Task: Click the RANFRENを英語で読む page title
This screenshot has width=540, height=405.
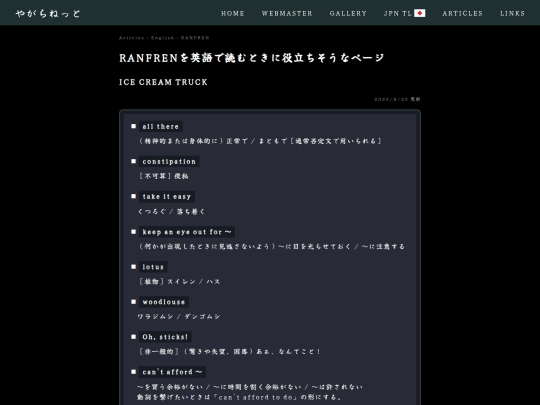Action: pos(251,58)
